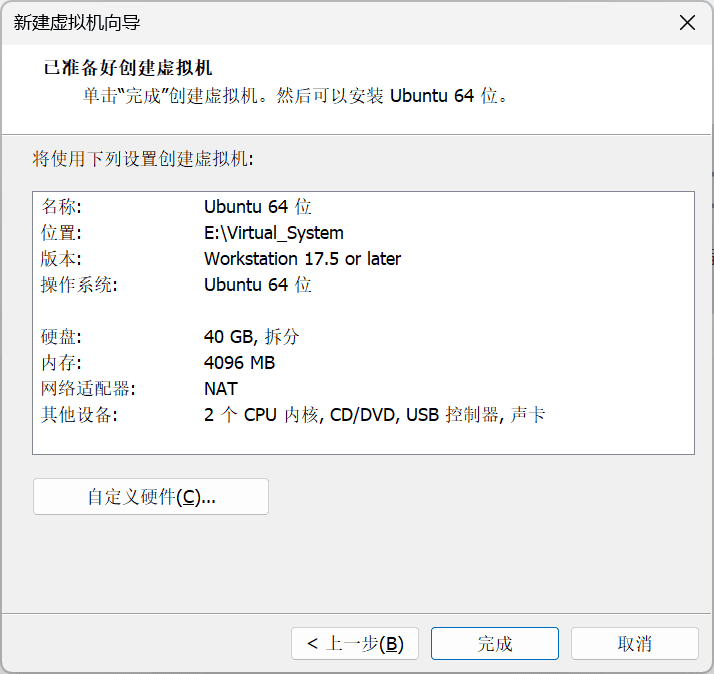714x674 pixels.
Task: Go back with the 上一步(B) button
Action: [355, 643]
